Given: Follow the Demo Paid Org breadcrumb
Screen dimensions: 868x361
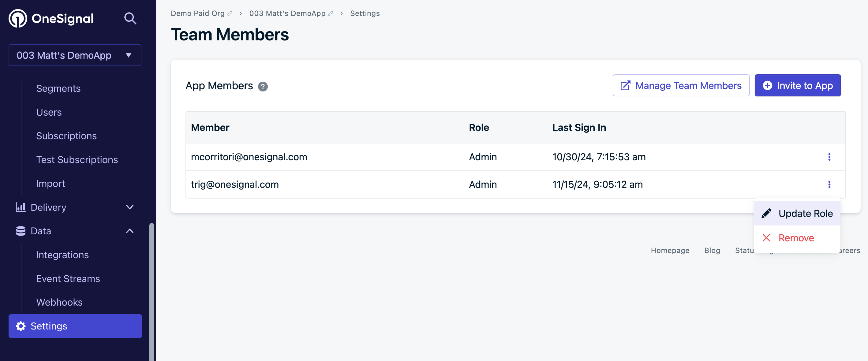Looking at the screenshot, I should pyautogui.click(x=197, y=13).
